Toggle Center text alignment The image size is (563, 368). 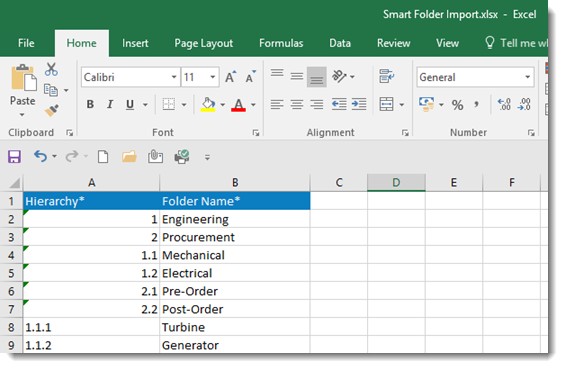pos(297,104)
